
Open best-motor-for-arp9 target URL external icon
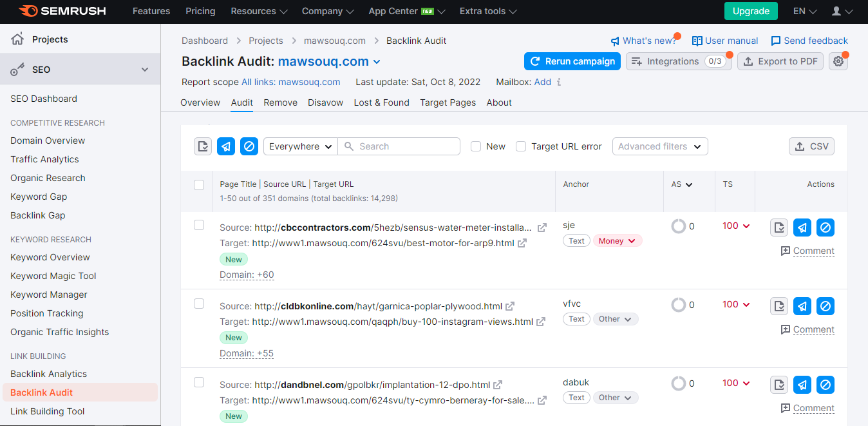(522, 243)
